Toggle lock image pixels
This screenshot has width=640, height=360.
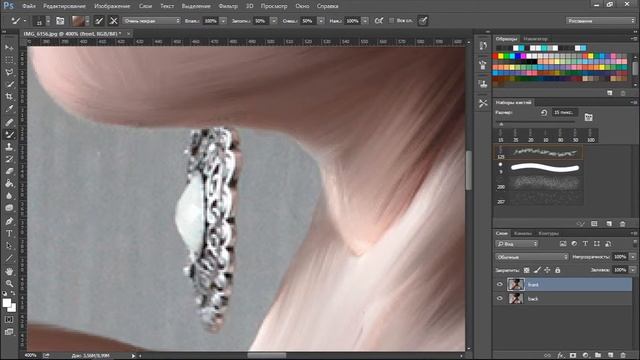(x=537, y=270)
